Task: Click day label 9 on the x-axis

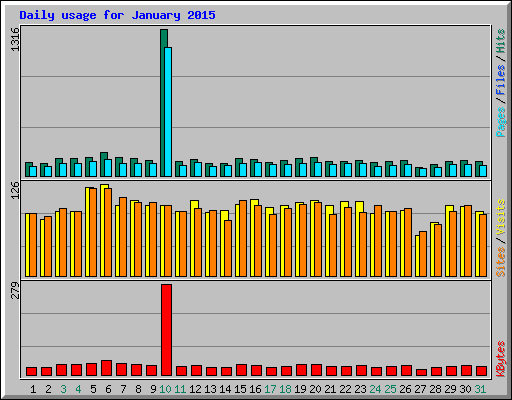Action: tap(153, 389)
